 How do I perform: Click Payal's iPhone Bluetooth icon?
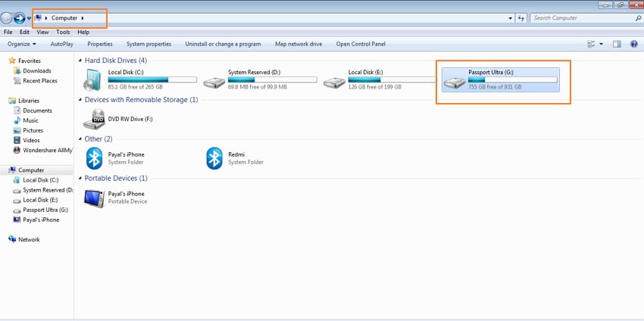(94, 158)
